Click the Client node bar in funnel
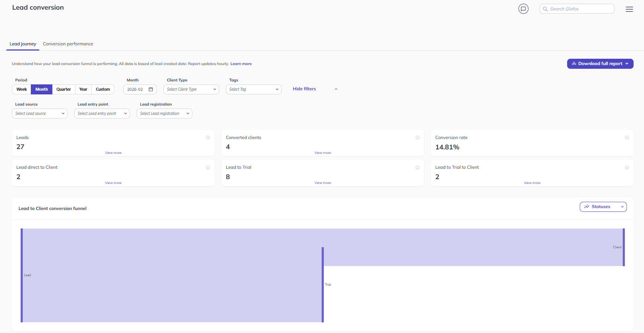644x333 pixels. point(624,247)
